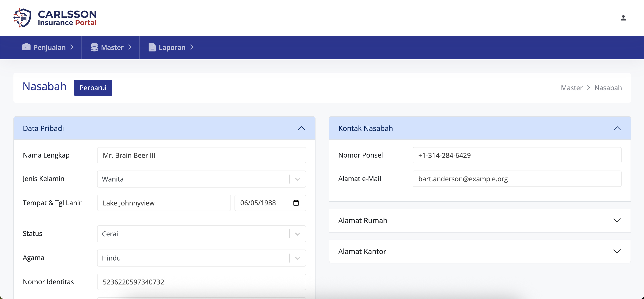Go to Master in the breadcrumb
Screen dimensions: 644x299
571,88
